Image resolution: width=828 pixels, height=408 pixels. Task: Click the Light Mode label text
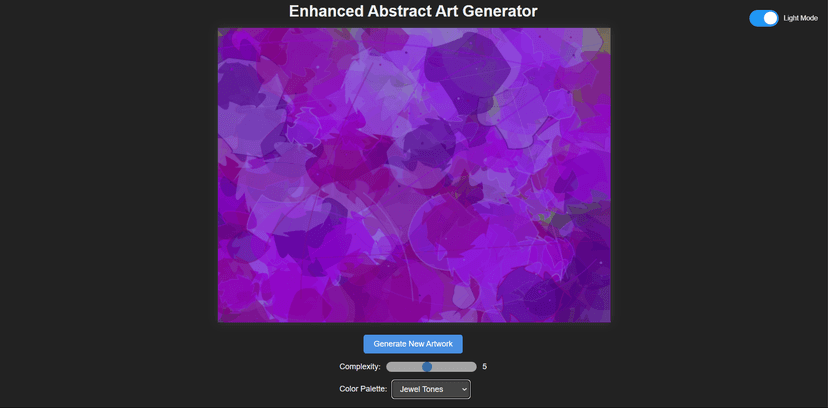(801, 18)
